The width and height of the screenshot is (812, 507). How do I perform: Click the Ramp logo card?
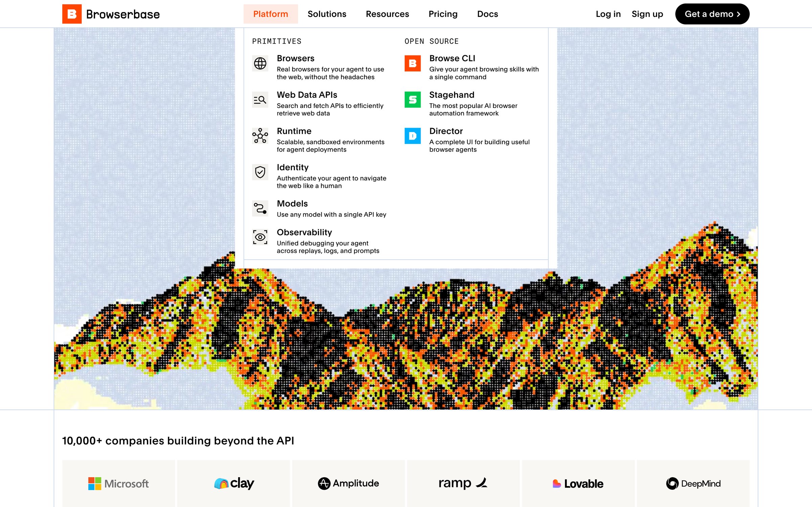(463, 483)
